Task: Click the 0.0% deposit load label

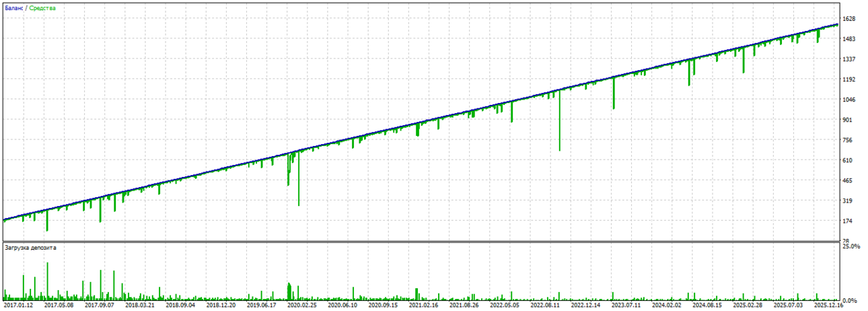Action: 851,300
